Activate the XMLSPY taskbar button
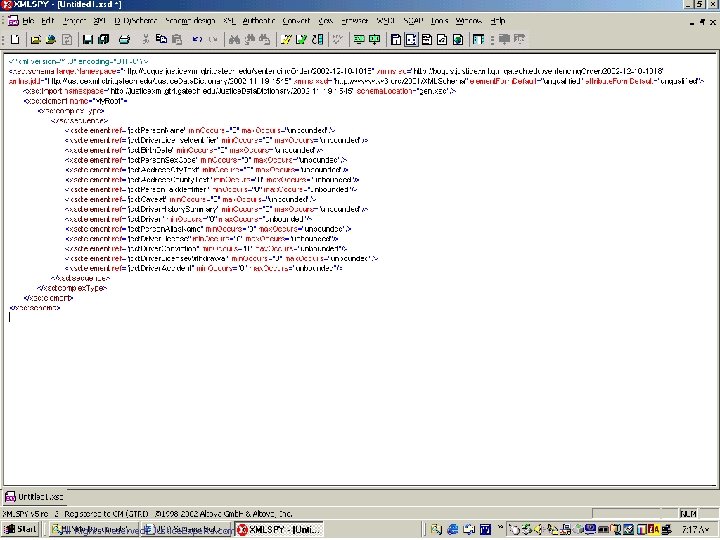The image size is (720, 540). [279, 529]
